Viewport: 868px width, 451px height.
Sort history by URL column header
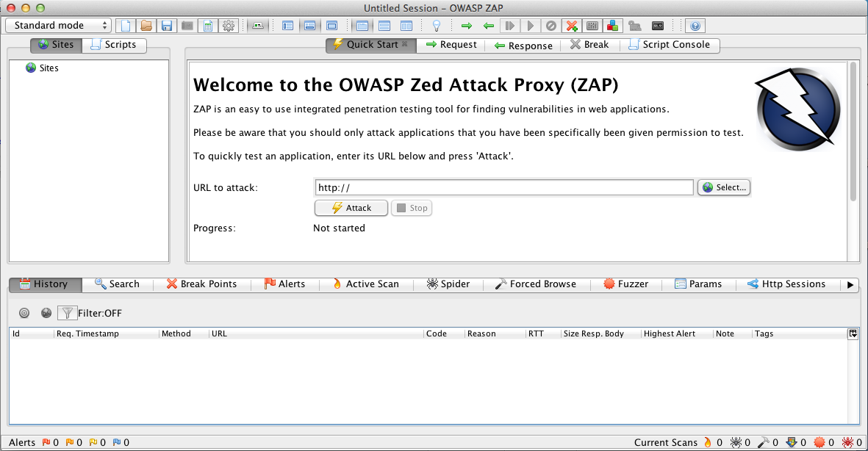(x=316, y=333)
